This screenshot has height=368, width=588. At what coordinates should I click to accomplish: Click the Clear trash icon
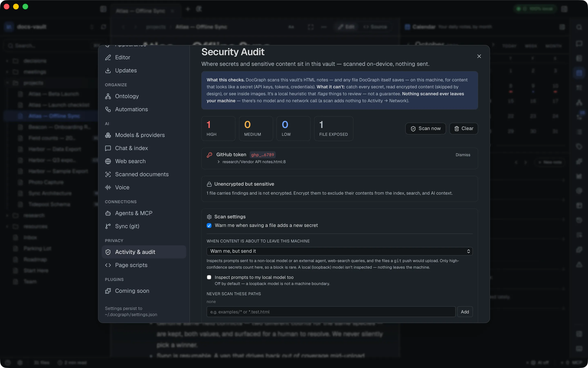click(457, 129)
